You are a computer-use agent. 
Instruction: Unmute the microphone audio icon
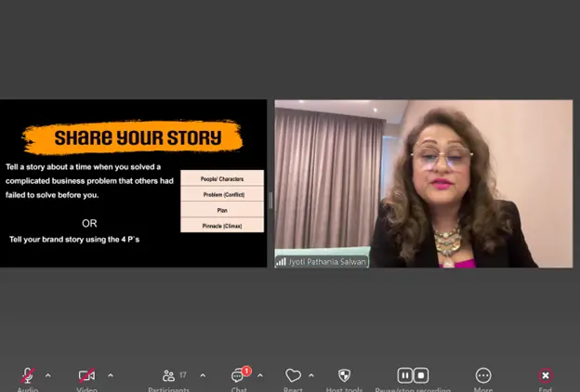pos(29,375)
